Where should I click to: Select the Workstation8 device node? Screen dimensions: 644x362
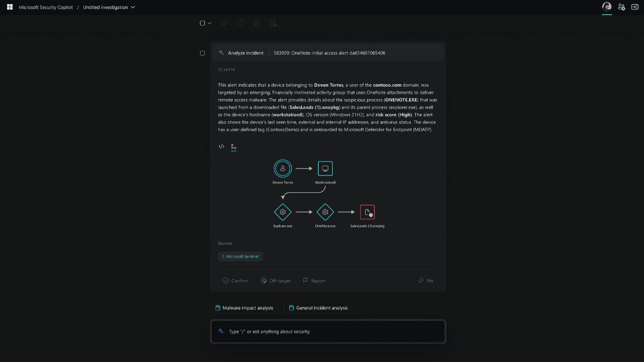click(325, 168)
